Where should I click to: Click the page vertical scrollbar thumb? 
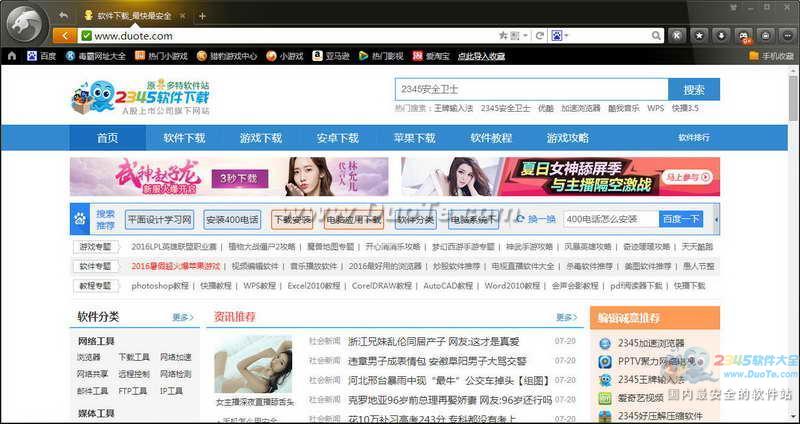coord(793,98)
